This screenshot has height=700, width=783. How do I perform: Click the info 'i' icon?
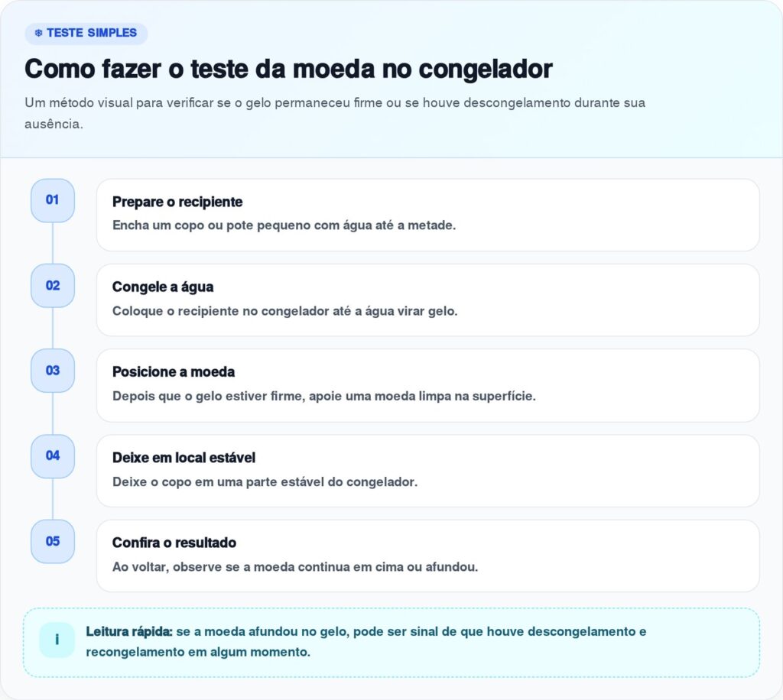[x=57, y=640]
